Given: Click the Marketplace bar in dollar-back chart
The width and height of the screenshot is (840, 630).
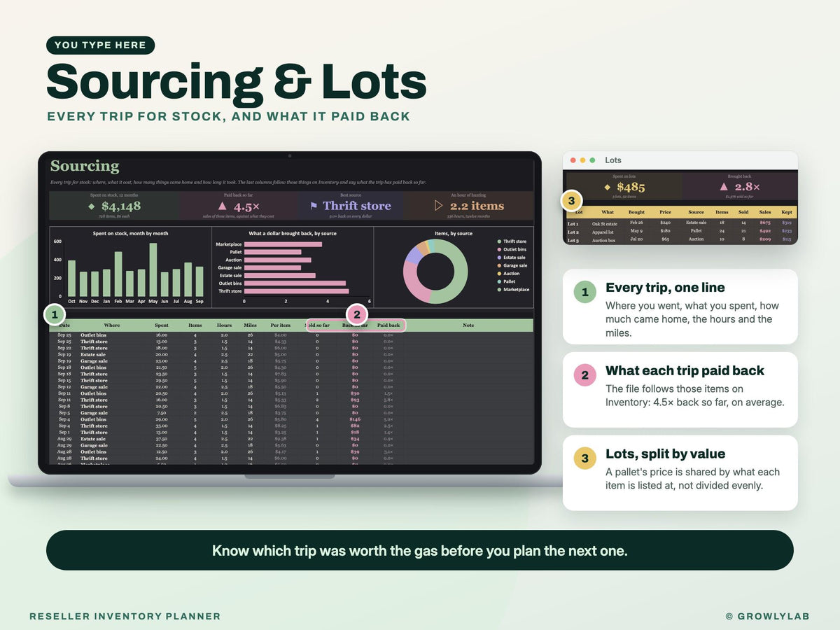Looking at the screenshot, I should 283,244.
